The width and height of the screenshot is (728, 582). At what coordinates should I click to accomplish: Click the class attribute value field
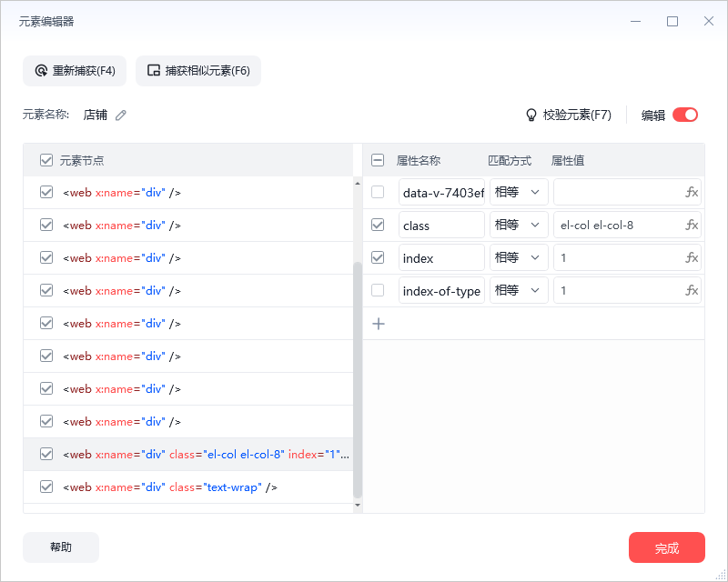tap(617, 226)
